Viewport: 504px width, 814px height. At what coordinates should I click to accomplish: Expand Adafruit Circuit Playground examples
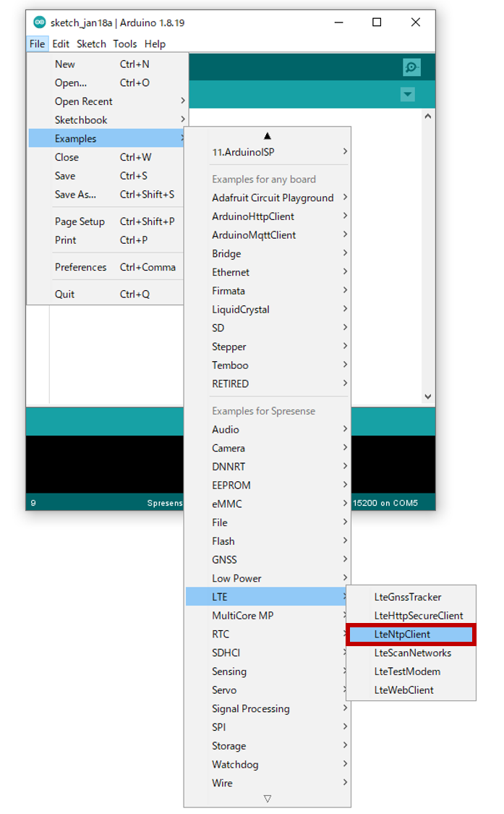click(x=268, y=198)
